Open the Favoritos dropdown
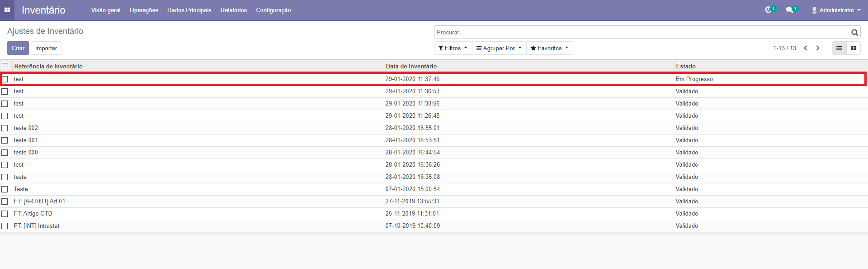This screenshot has height=269, width=868. [x=549, y=48]
